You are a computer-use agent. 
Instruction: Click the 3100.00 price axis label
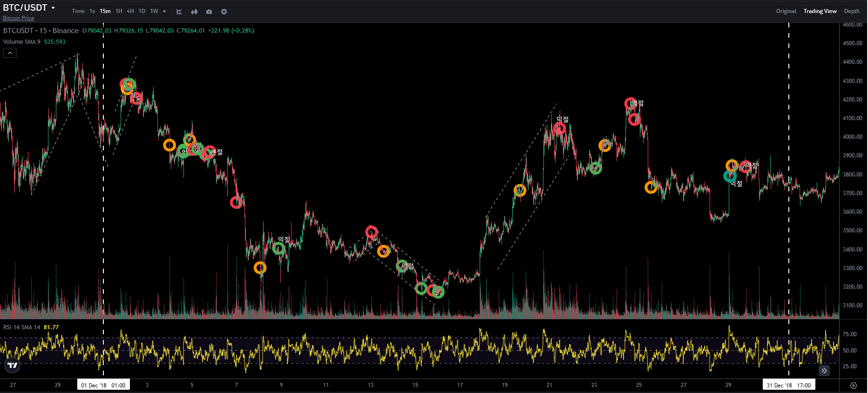(853, 305)
